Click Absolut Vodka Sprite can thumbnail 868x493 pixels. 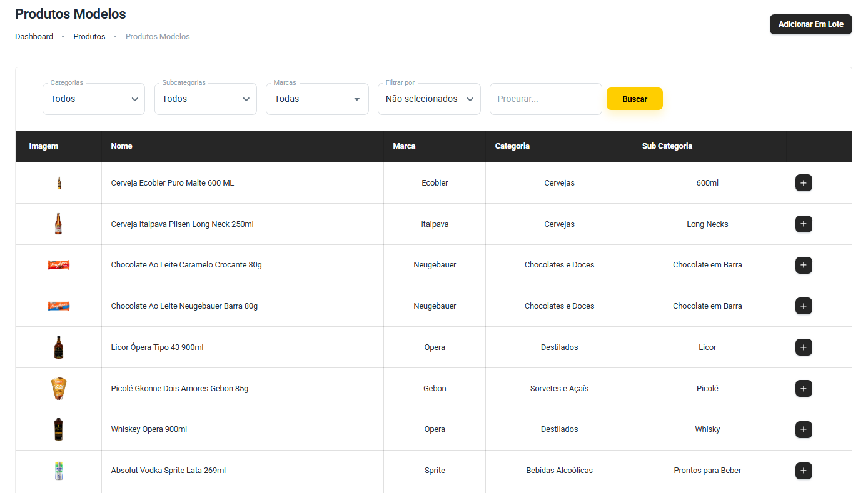[x=59, y=471]
